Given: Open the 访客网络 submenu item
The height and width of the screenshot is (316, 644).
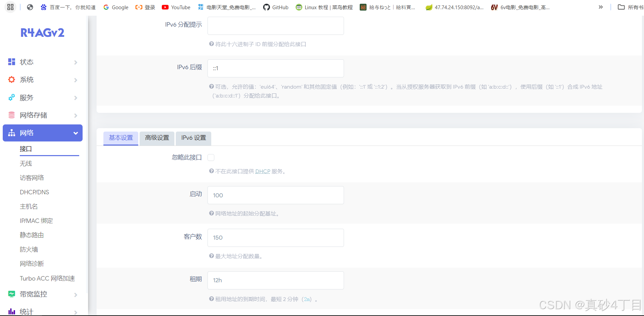Looking at the screenshot, I should click(32, 178).
